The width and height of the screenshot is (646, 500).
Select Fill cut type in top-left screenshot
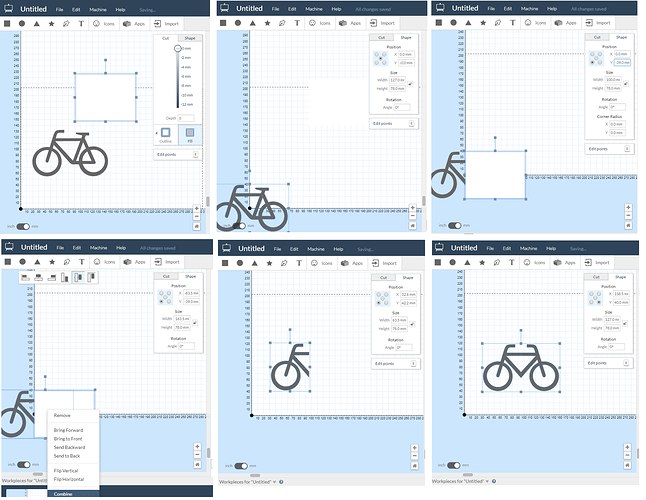(190, 135)
